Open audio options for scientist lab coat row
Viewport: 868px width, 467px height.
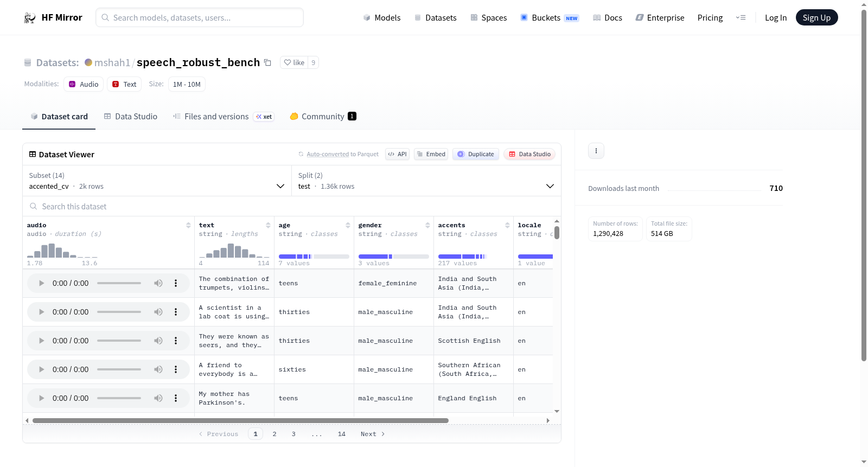176,312
